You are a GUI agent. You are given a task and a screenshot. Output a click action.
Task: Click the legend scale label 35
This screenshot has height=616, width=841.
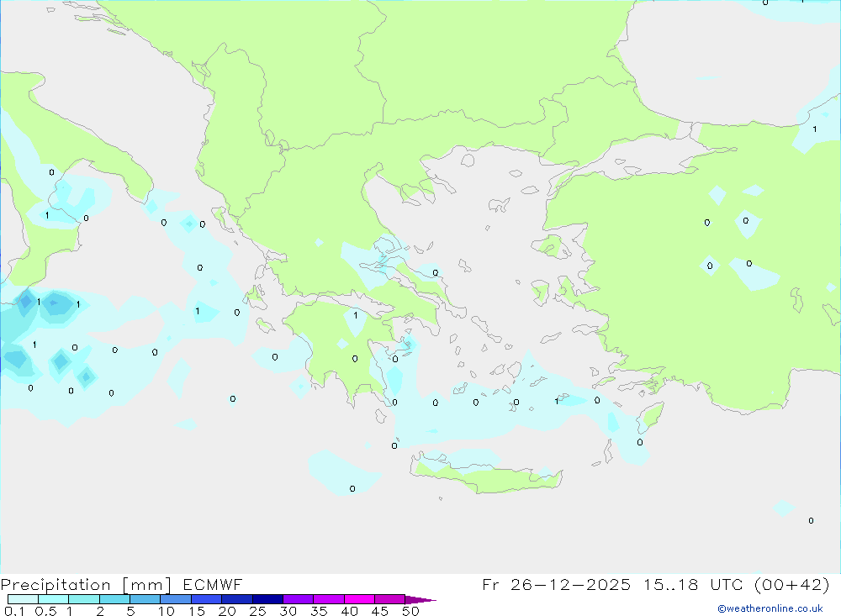(319, 611)
